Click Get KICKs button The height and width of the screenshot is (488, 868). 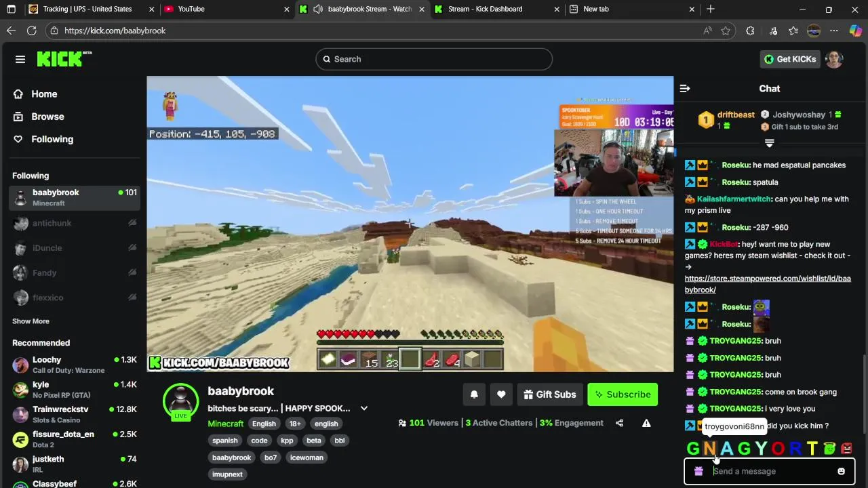coord(790,59)
